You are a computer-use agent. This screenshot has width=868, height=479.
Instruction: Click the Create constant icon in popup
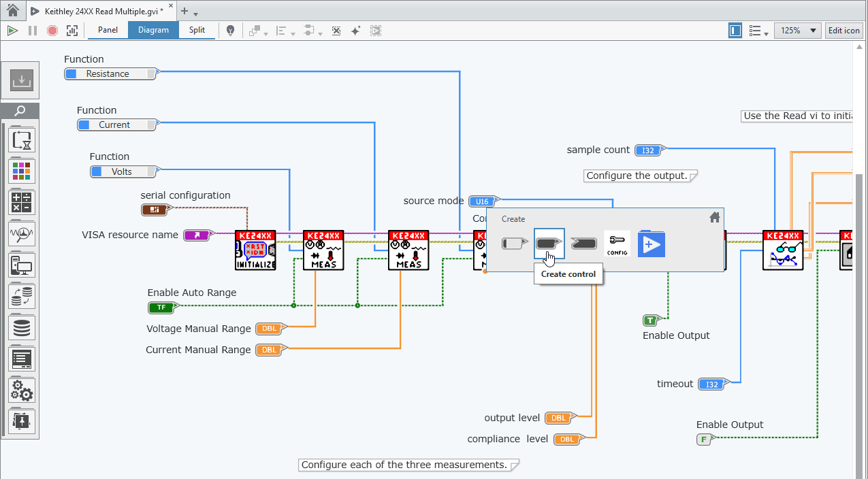coord(514,244)
